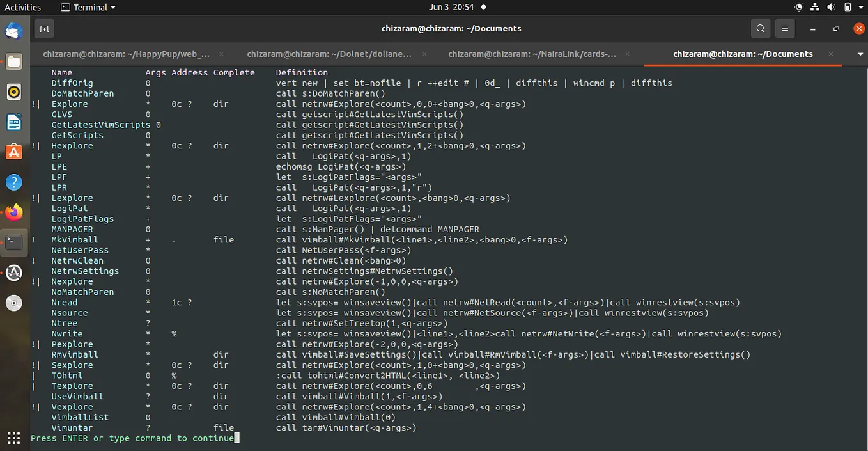Switch to the NairaLink cards tab
868x451 pixels.
(532, 54)
